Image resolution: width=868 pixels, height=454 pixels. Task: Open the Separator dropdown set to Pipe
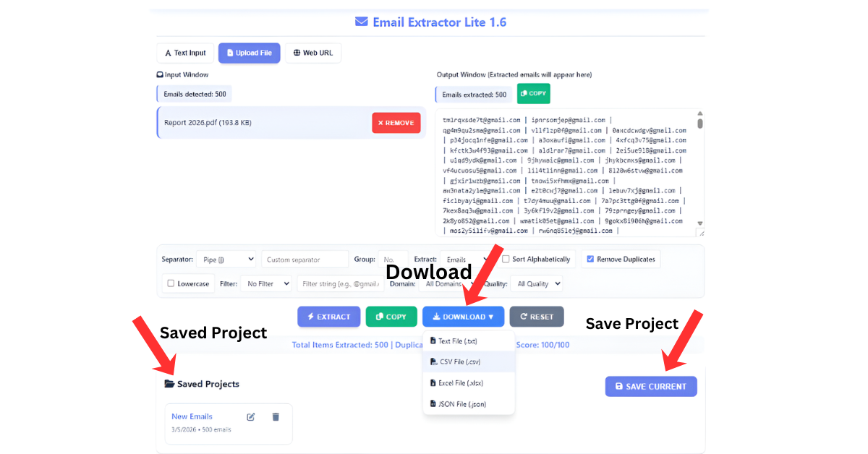click(226, 259)
